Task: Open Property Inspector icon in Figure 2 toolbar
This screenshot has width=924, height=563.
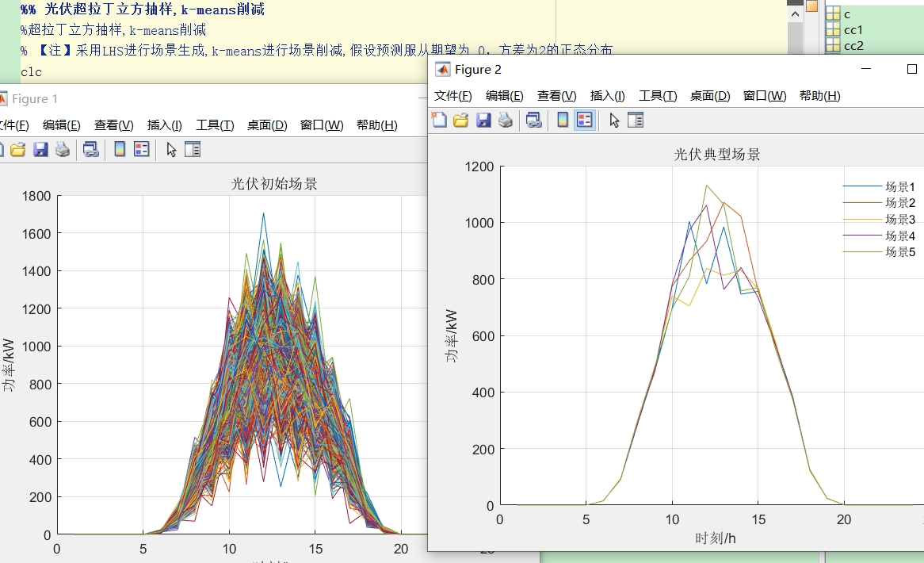Action: click(x=636, y=121)
